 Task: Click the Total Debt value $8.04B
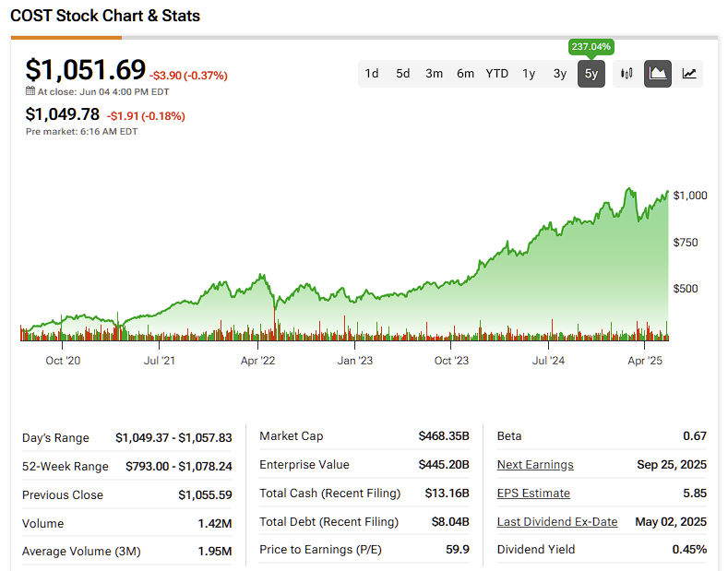click(x=450, y=522)
